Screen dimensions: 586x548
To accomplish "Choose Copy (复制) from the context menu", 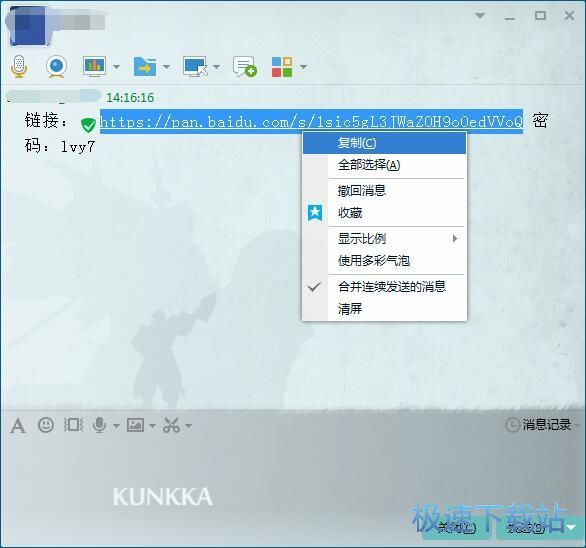I will tap(384, 143).
